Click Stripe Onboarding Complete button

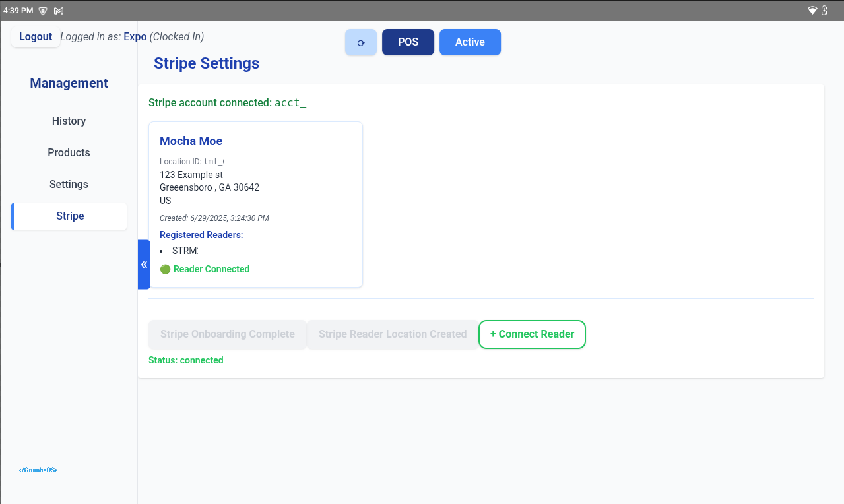(x=228, y=334)
